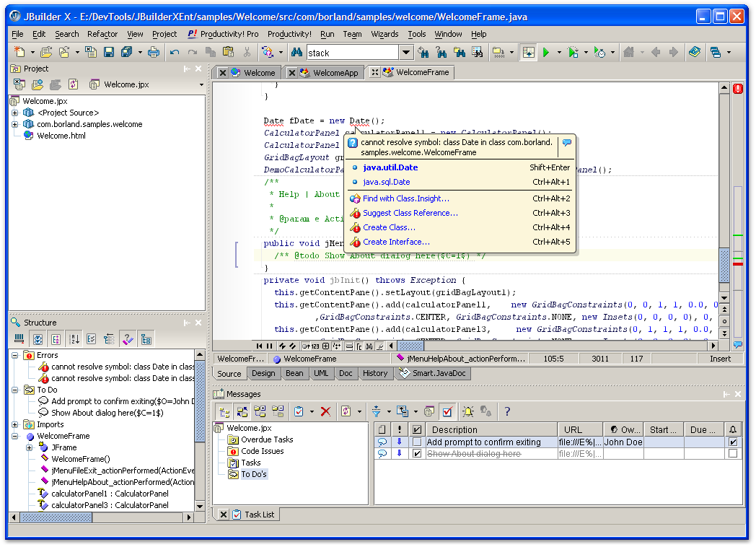Screen dimensions: 756x547
Task: Choose java.util.Date from the suggestion popup
Action: 390,167
